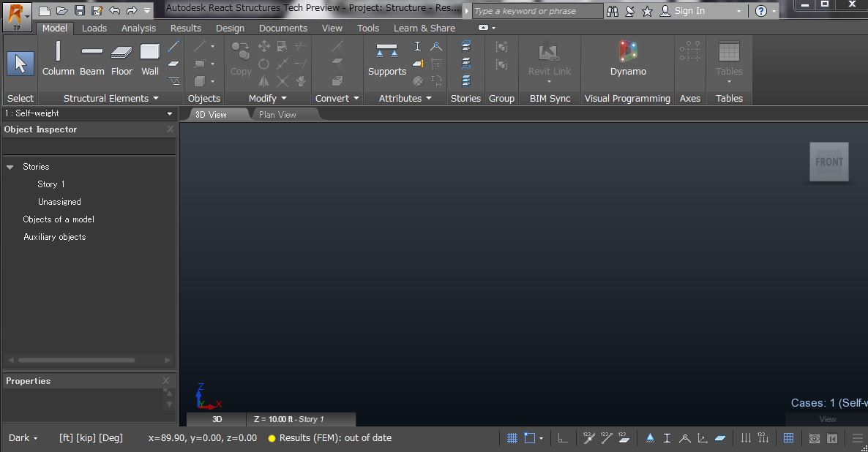The width and height of the screenshot is (868, 452).
Task: Click the Open folder icon in quick access
Action: click(62, 10)
